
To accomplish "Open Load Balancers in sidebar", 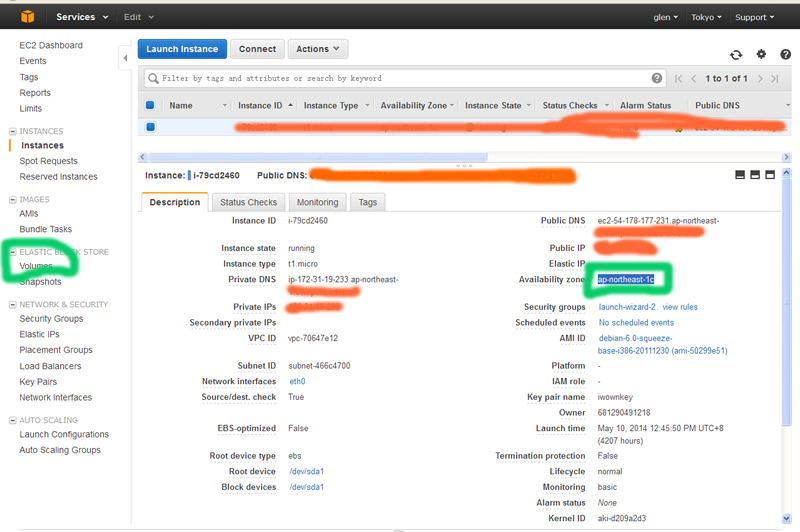I will (50, 366).
